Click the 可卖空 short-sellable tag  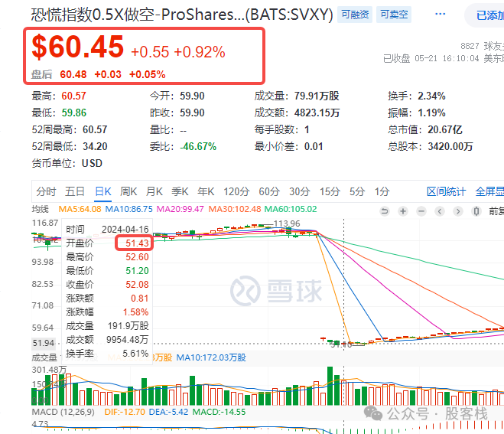(x=394, y=15)
